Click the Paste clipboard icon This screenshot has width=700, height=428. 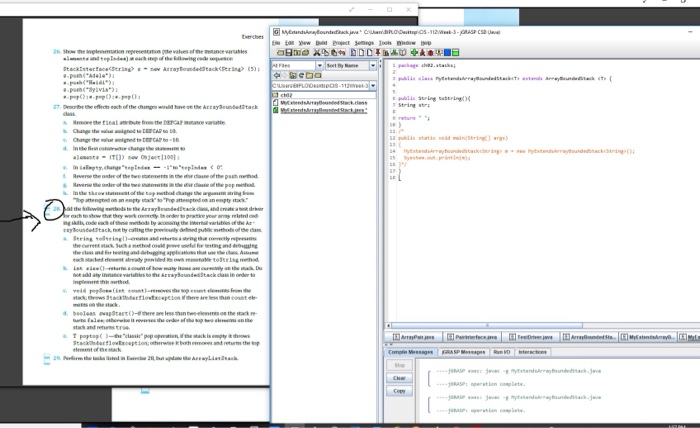[334, 53]
